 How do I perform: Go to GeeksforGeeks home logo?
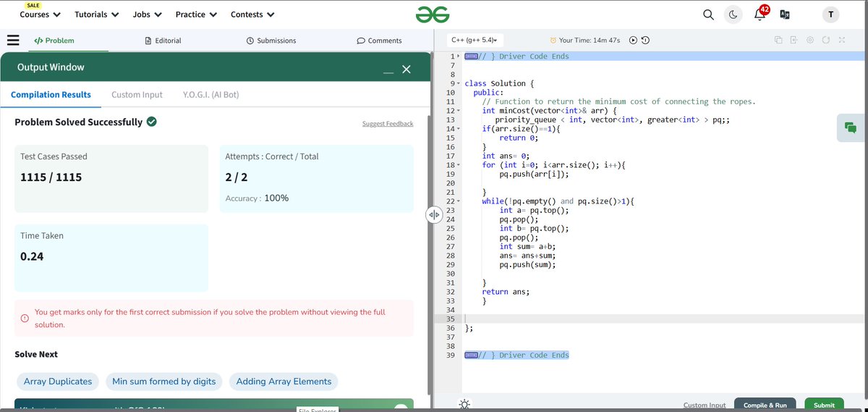coord(433,14)
